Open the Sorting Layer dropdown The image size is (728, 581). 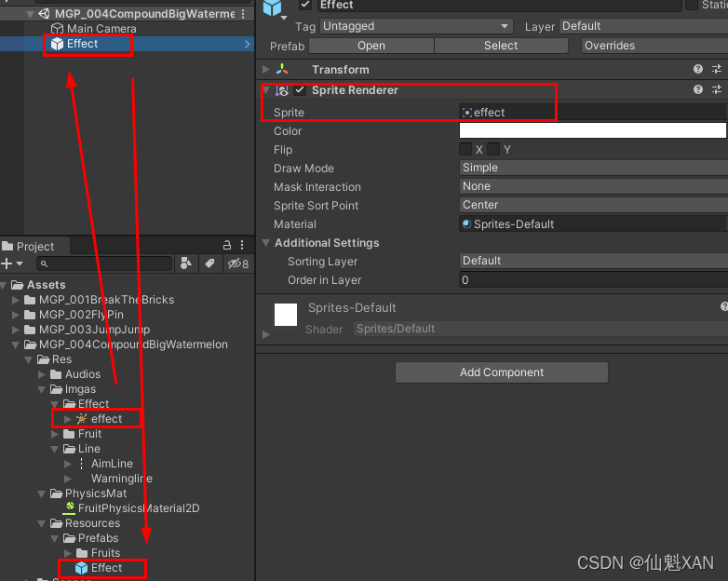click(593, 261)
